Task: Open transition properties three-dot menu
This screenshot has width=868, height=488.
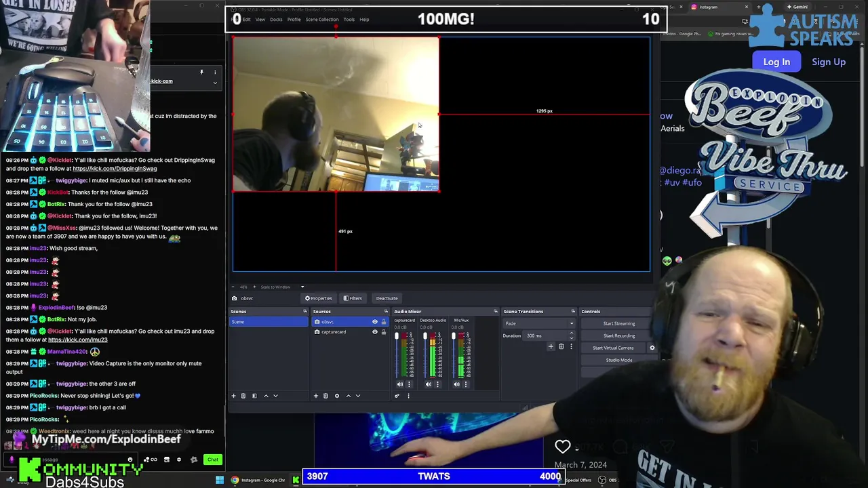Action: point(571,346)
